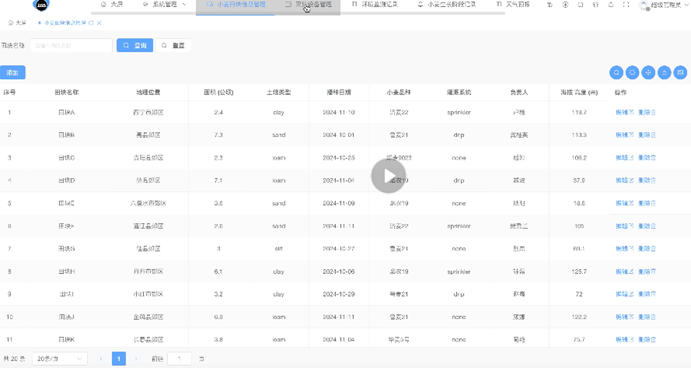This screenshot has height=368, width=691.
Task: Close the active 小麦田块 page tab
Action: [x=99, y=23]
